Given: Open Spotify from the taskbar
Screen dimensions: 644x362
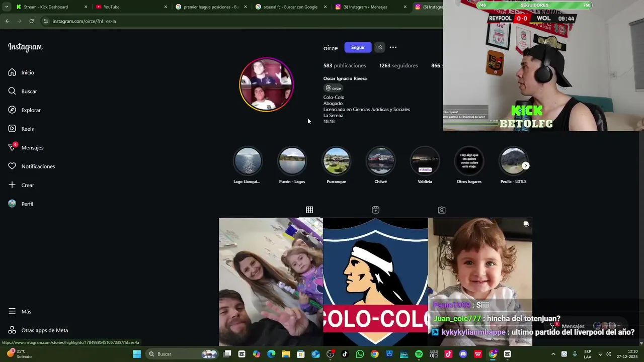Looking at the screenshot, I should click(419, 354).
